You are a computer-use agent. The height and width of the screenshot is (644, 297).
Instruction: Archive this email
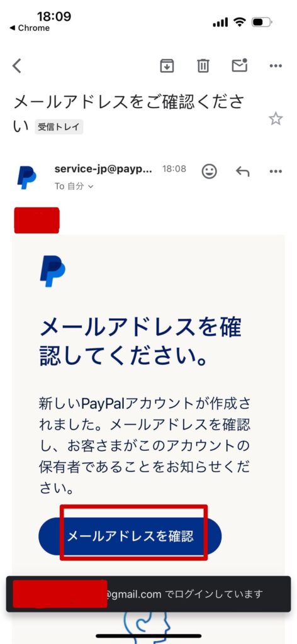(167, 65)
